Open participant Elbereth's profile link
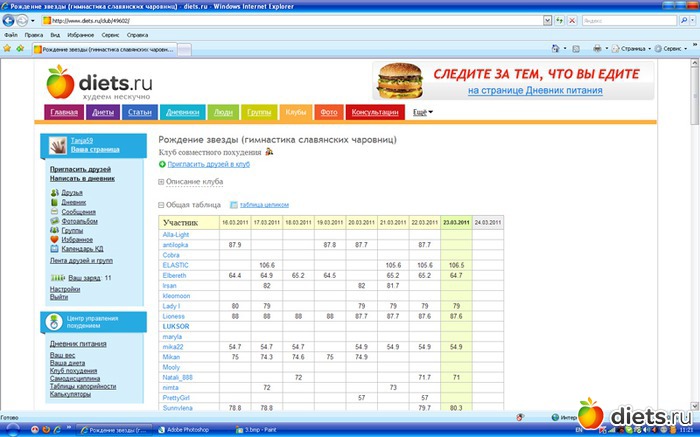700x437 pixels. (176, 274)
